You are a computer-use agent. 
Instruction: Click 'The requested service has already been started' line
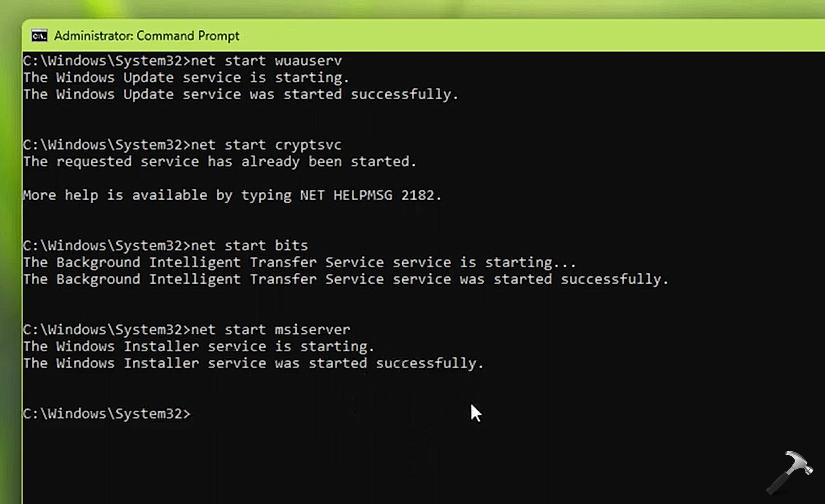(x=220, y=162)
